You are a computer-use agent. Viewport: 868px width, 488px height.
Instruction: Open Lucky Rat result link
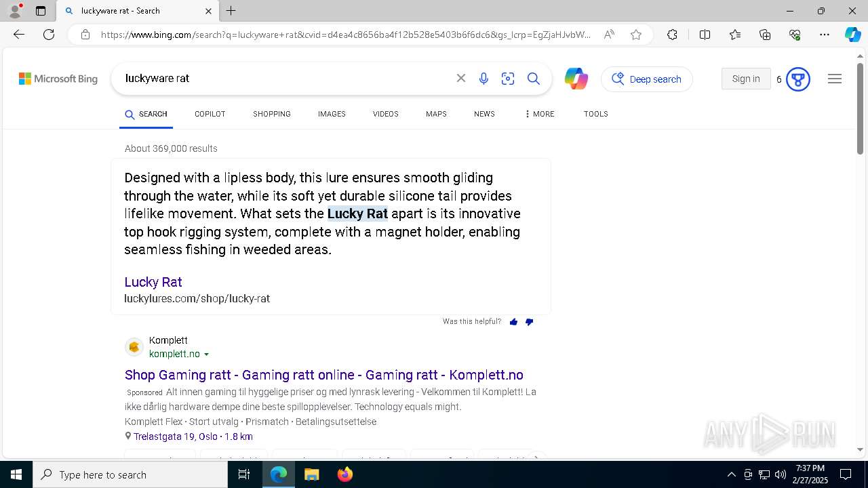coord(153,282)
